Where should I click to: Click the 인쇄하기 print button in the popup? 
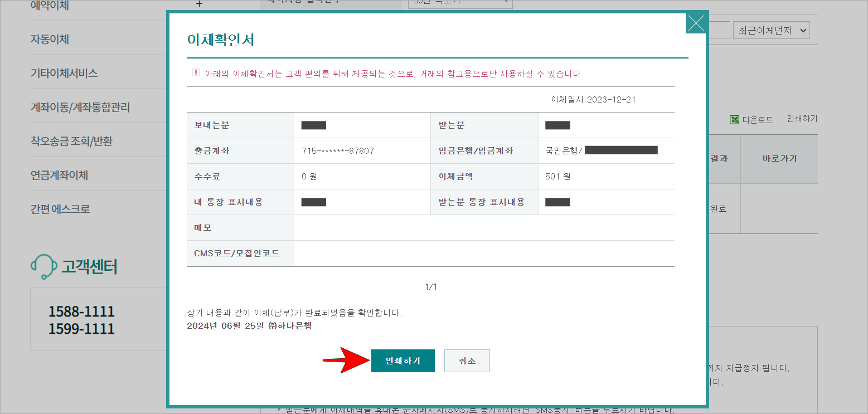coord(403,361)
